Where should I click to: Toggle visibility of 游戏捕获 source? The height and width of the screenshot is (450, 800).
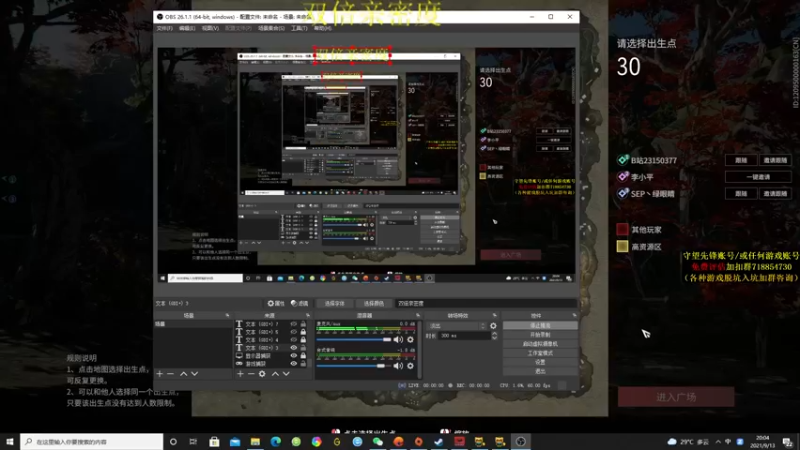pyautogui.click(x=293, y=364)
